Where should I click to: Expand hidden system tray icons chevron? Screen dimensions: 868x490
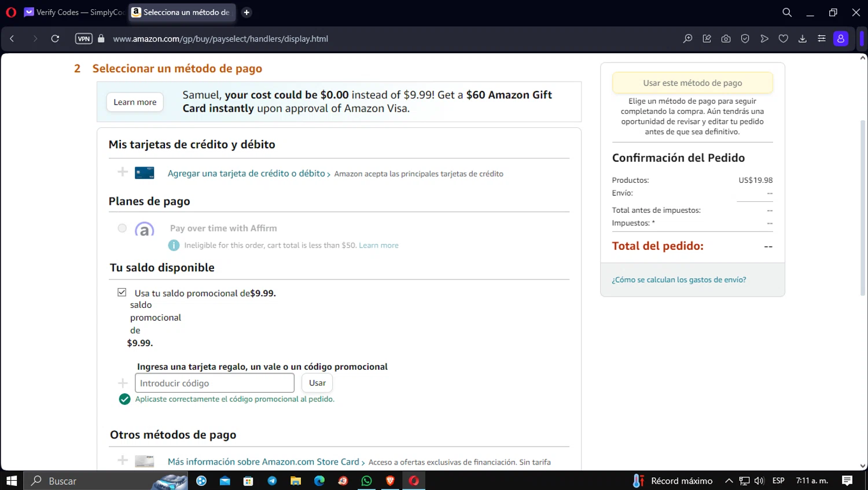click(729, 481)
